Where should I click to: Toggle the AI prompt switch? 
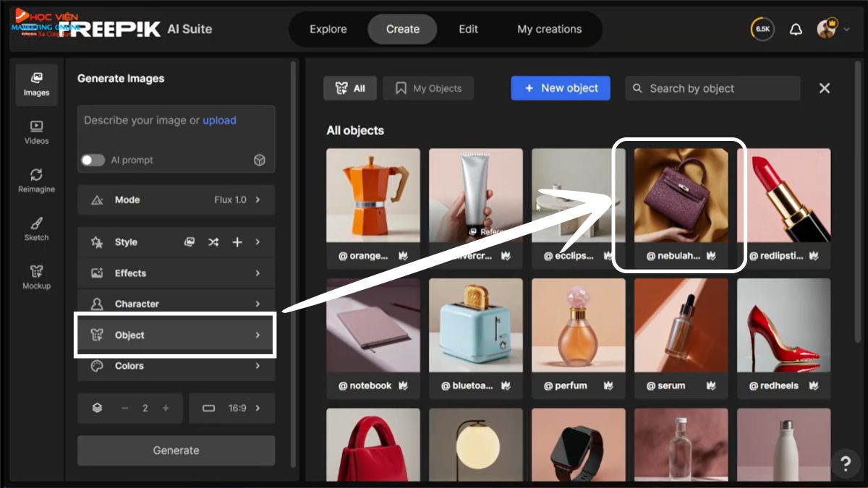[93, 160]
